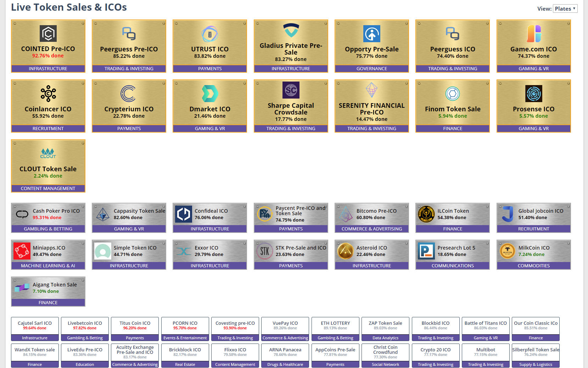Click the Confideal ICO logo
Image resolution: width=588 pixels, height=368 pixels.
pos(183,214)
